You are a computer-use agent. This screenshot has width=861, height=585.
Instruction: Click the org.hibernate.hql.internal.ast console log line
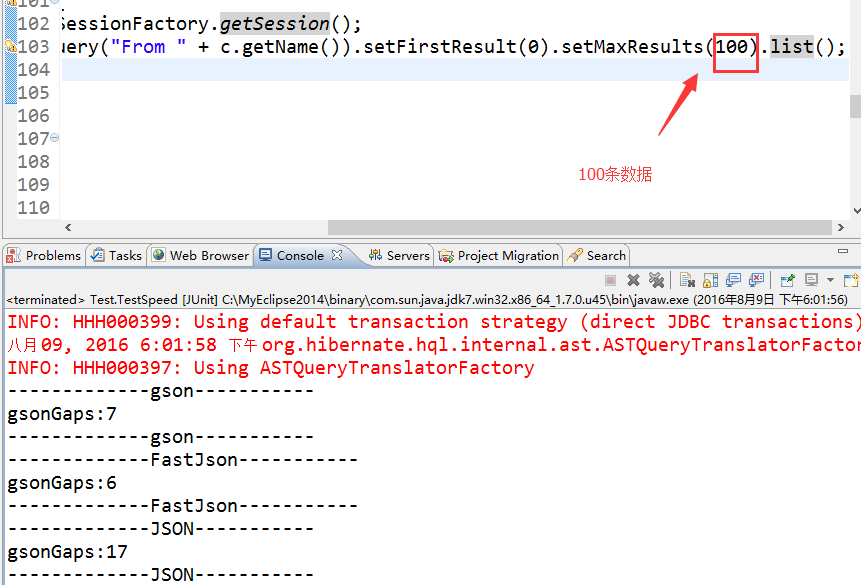click(434, 345)
